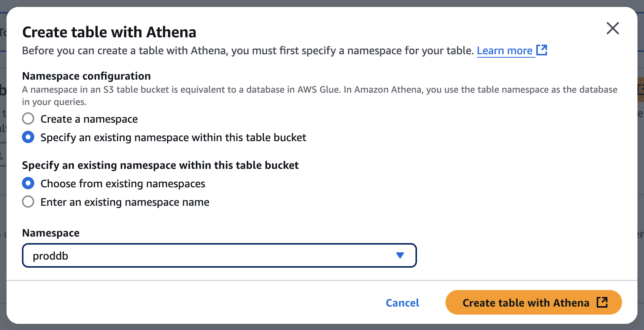The height and width of the screenshot is (330, 644).
Task: Click the "Create table with Athena" dialog title
Action: tap(109, 32)
